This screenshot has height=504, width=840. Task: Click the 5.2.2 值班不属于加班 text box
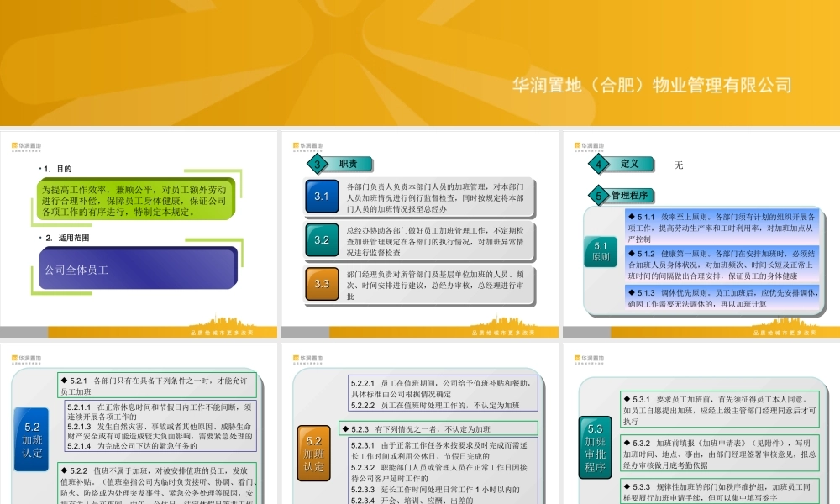[x=158, y=483]
